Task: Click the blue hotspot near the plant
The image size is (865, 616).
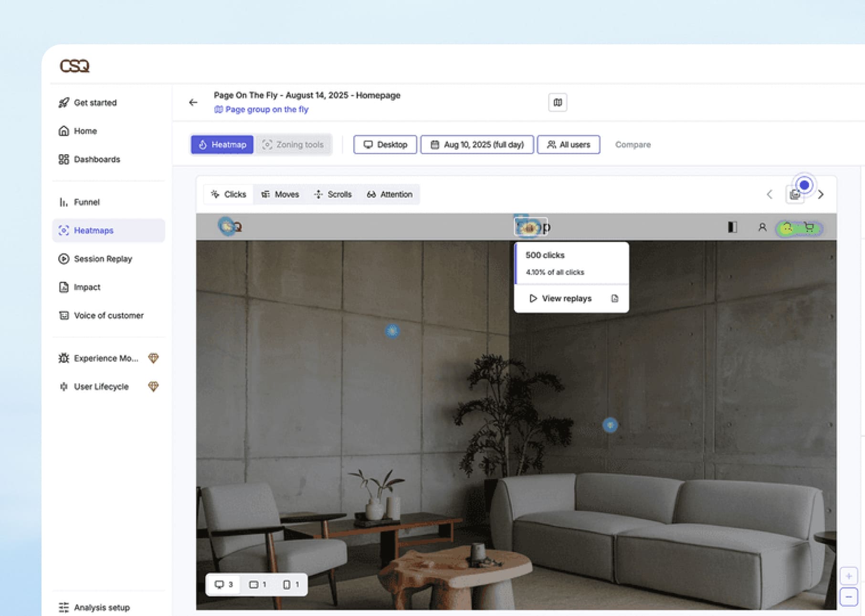Action: click(x=610, y=425)
